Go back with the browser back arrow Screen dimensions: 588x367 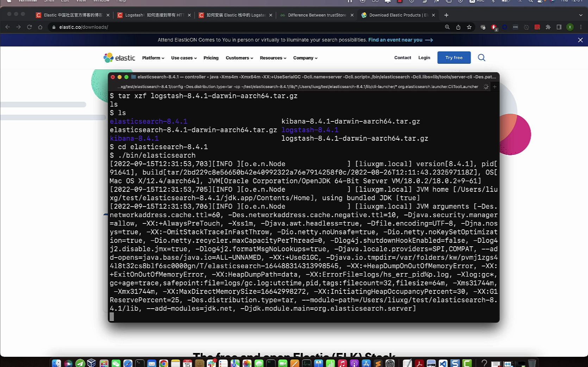pos(7,27)
